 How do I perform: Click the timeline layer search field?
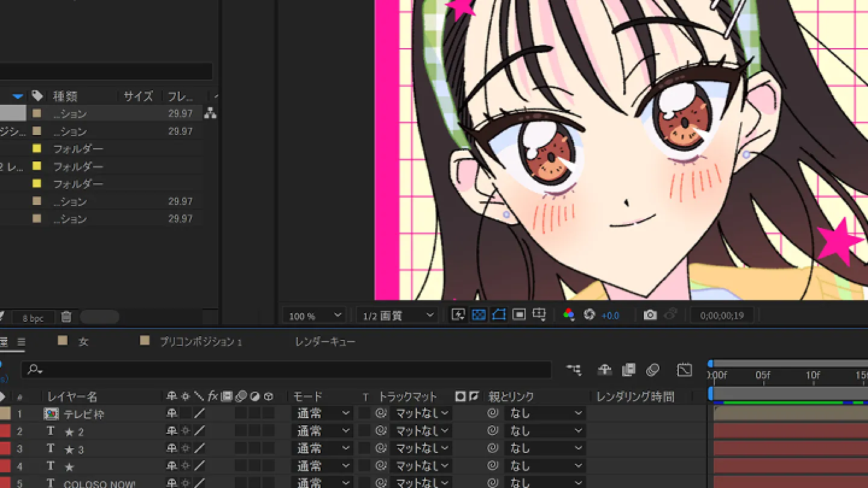coord(286,369)
